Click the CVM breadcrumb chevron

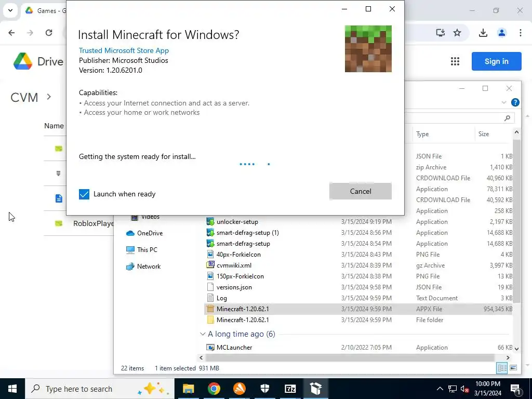[x=49, y=97]
